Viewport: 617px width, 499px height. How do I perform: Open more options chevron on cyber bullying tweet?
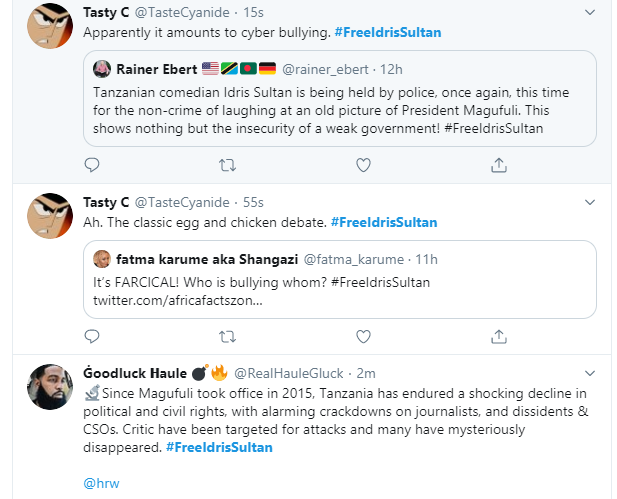click(590, 14)
